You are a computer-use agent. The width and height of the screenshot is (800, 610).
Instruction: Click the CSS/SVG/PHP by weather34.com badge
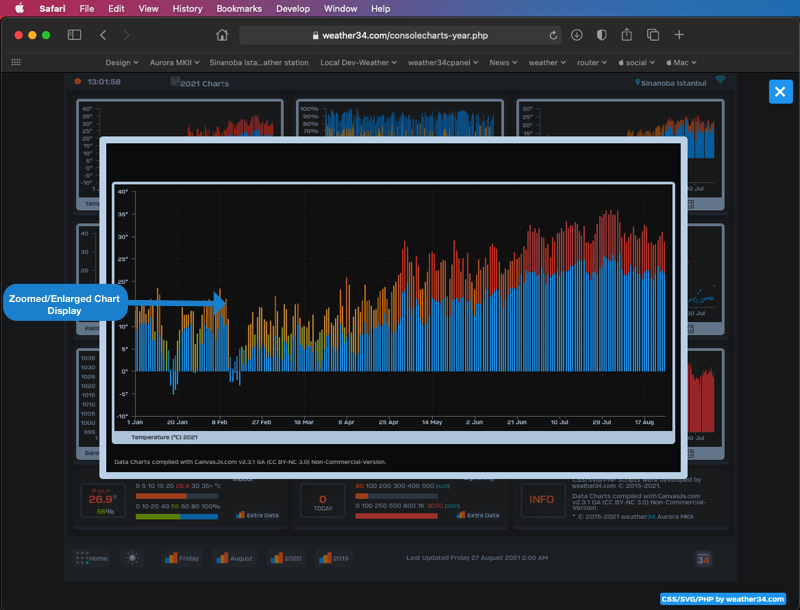point(722,599)
